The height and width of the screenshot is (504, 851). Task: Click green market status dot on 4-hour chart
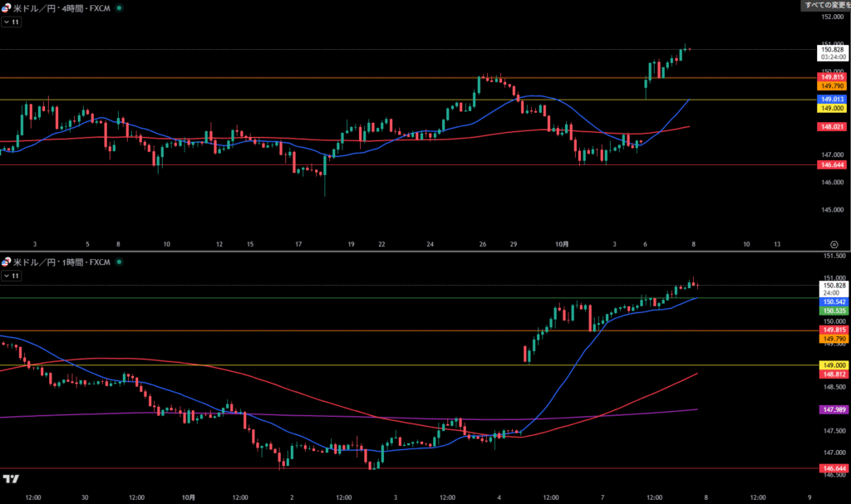pos(119,7)
